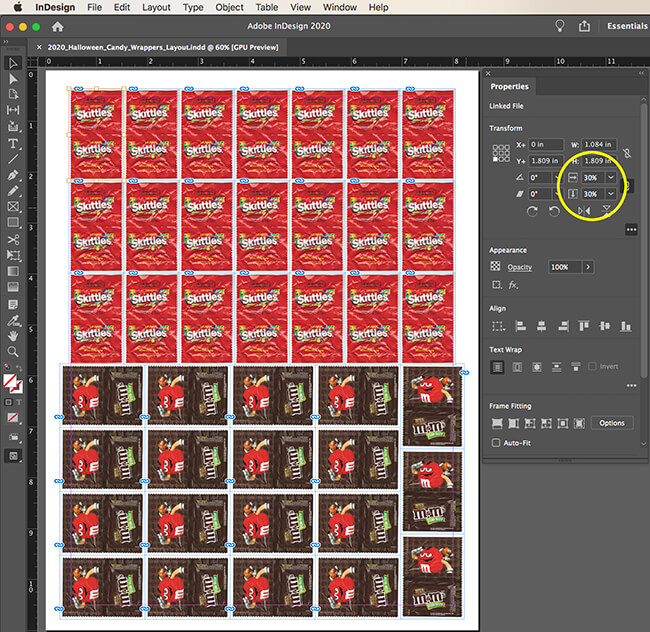Flip selection horizontally
The image size is (650, 632).
(x=584, y=211)
